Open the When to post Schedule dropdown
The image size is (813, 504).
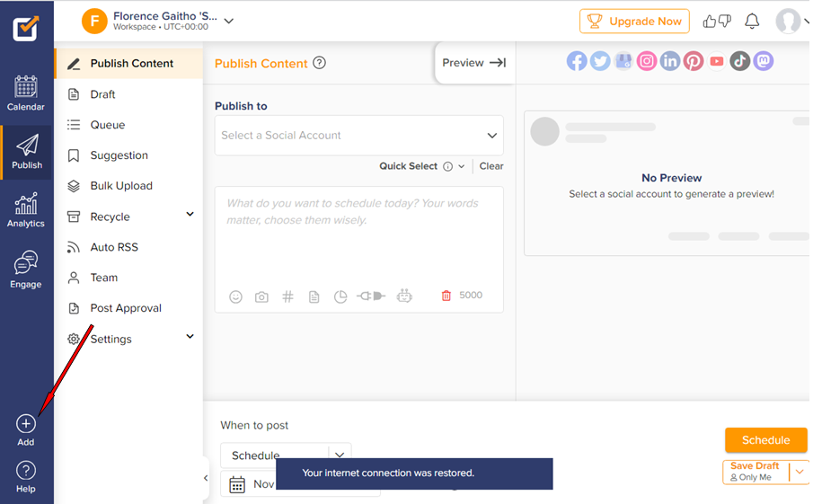pos(286,455)
